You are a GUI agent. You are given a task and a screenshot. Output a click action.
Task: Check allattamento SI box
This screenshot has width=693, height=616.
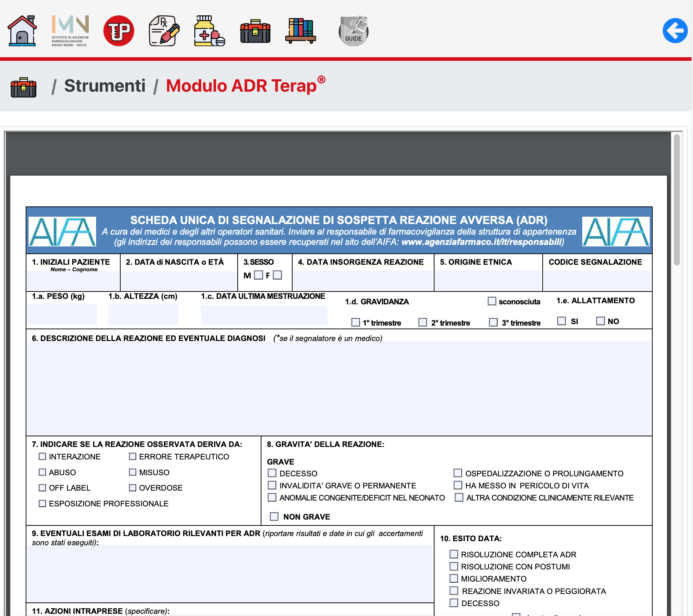click(x=561, y=321)
